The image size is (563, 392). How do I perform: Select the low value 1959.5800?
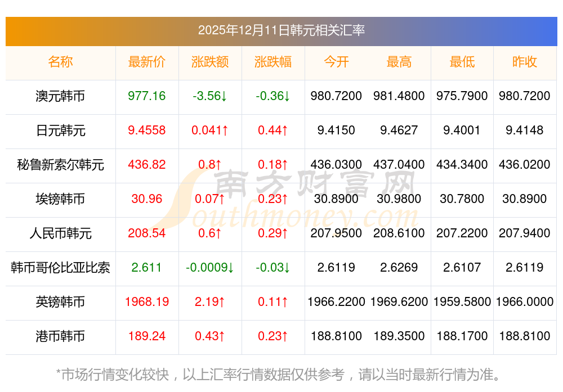[462, 301]
